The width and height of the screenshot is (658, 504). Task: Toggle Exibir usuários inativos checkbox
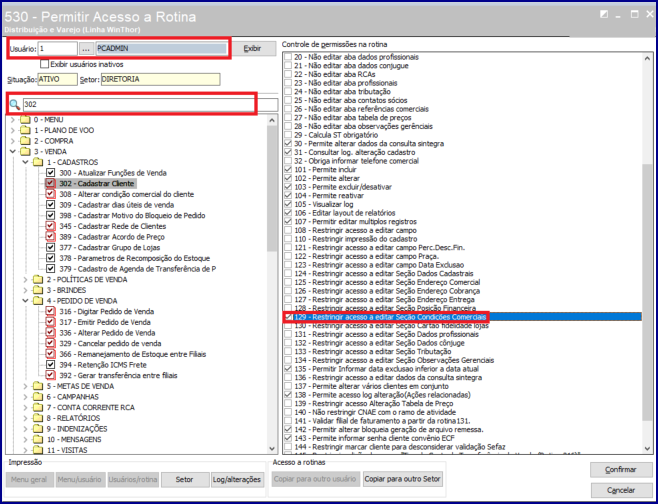[44, 64]
